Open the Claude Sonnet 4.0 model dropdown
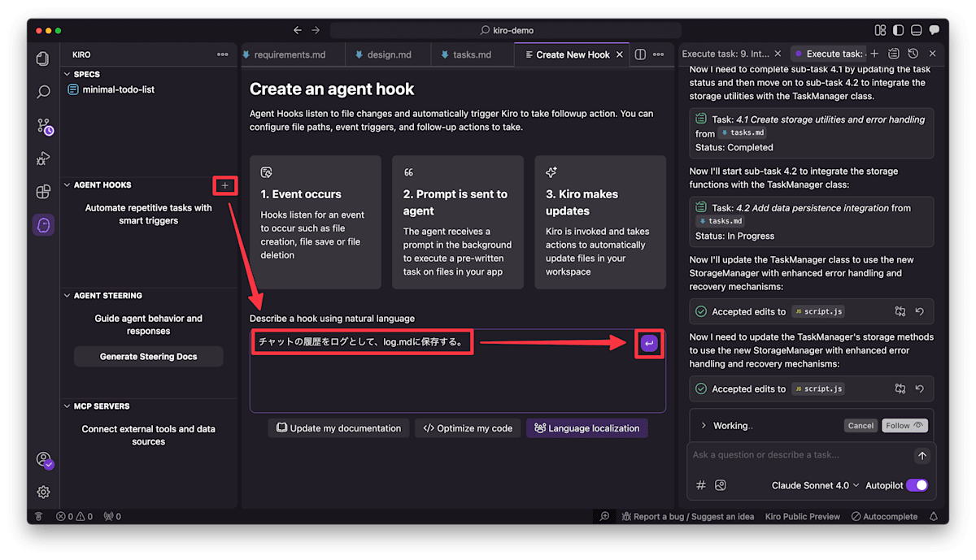Viewport: 976px width, 560px height. click(815, 485)
